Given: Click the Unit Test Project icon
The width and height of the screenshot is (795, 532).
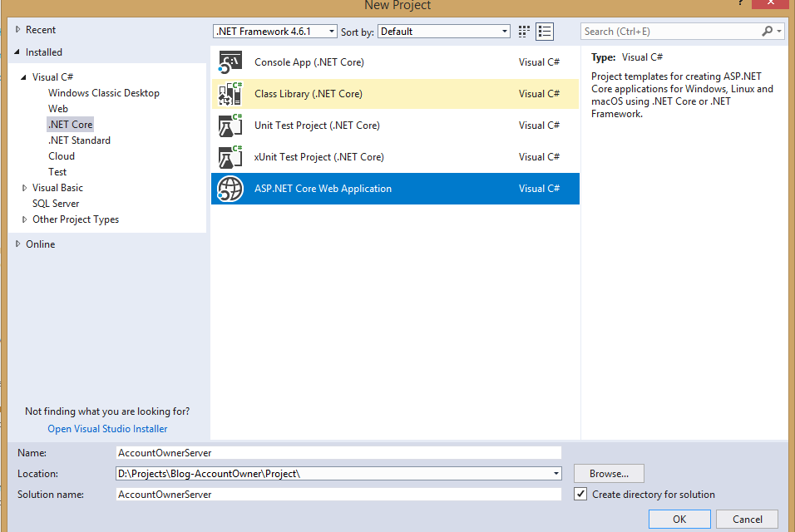Looking at the screenshot, I should tap(230, 126).
